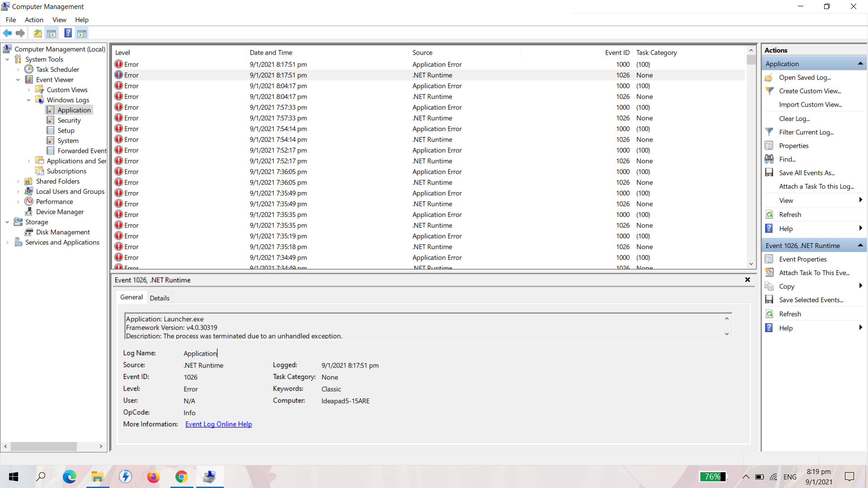Collapse Event 1026 .NET Runtime actions section
Viewport: 868px width, 488px height.
click(x=860, y=245)
